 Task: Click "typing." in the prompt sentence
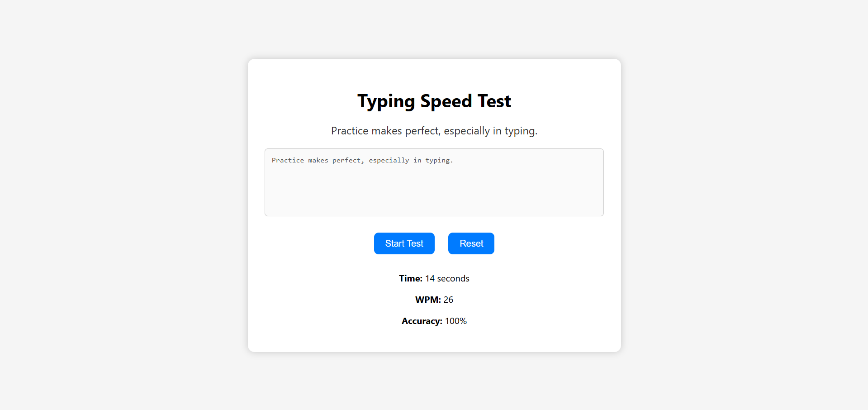521,131
